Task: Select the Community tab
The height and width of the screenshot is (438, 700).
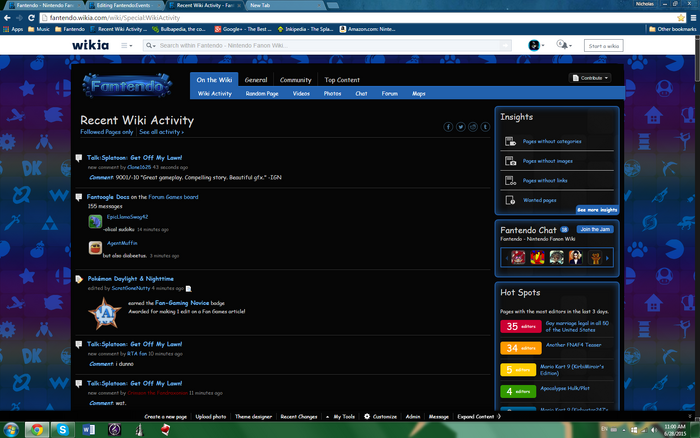Action: click(x=296, y=80)
